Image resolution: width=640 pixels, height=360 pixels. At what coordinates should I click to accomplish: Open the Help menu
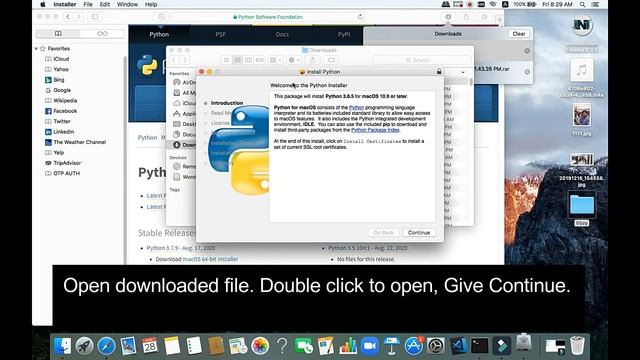tap(151, 4)
